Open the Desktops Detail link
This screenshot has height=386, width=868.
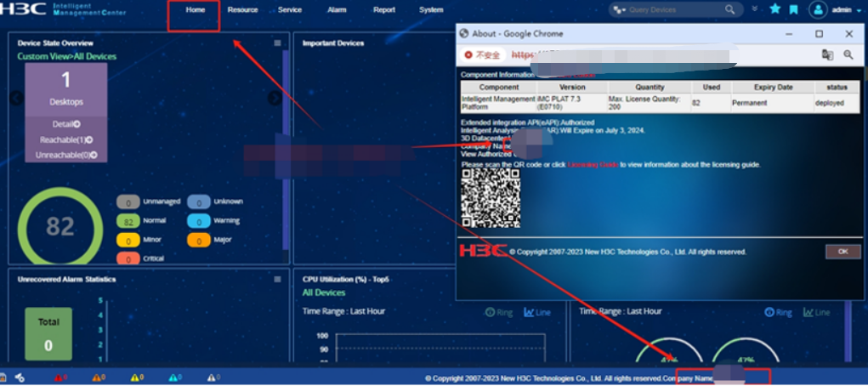(66, 124)
